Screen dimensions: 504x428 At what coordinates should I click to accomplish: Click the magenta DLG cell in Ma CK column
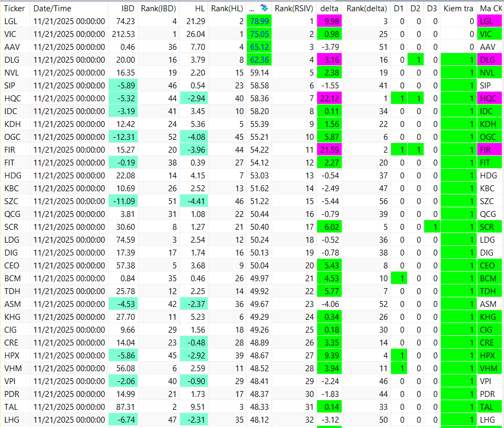[490, 60]
